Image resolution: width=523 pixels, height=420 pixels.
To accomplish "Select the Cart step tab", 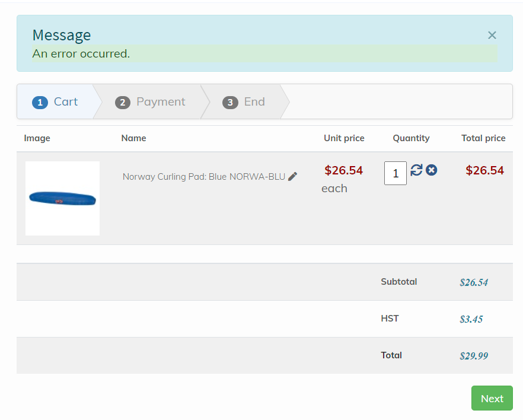I will click(x=57, y=102).
